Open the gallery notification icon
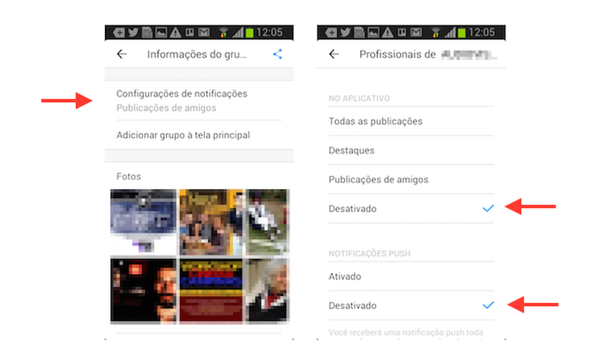 (x=160, y=32)
